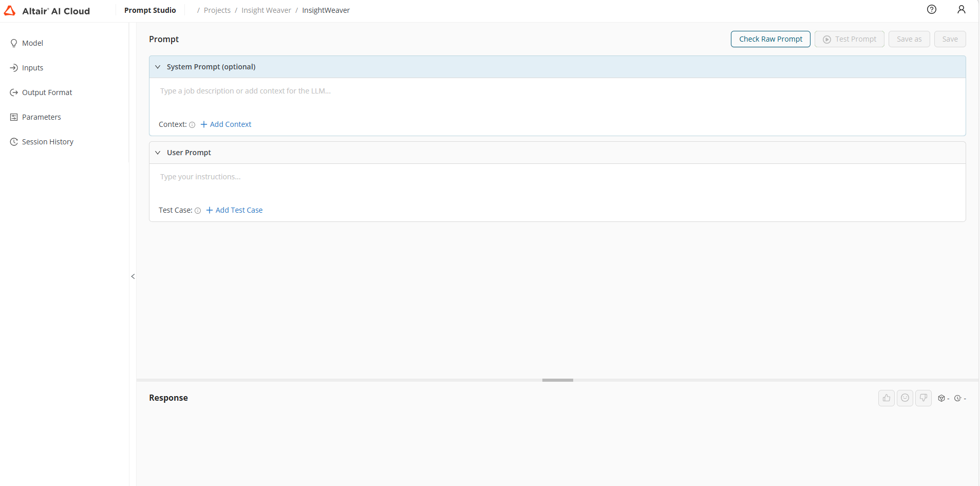The image size is (980, 486).
Task: Click the Test Case info icon
Action: coord(198,211)
